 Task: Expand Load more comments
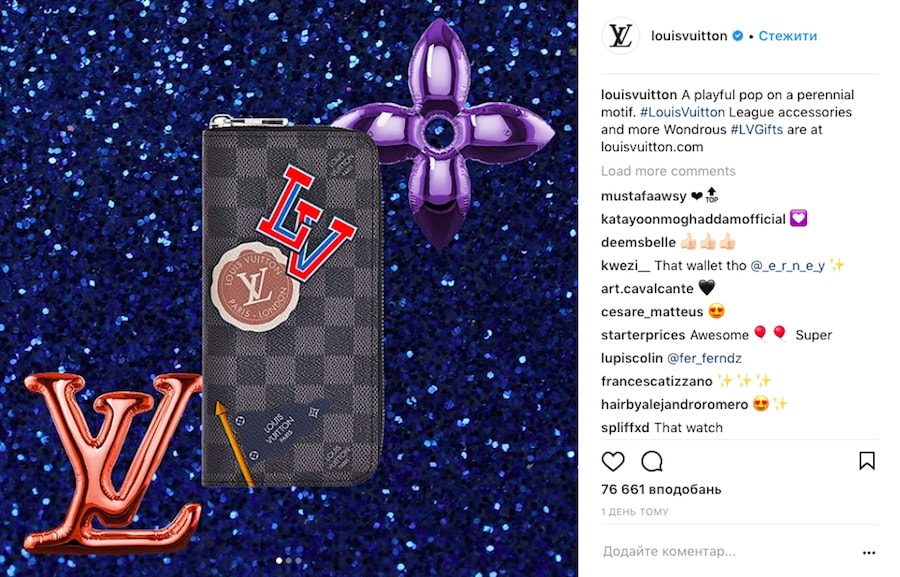pos(668,171)
